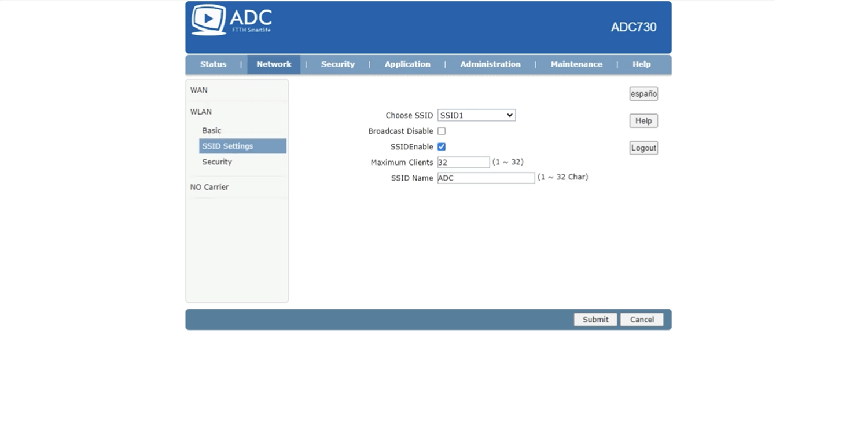Image resolution: width=868 pixels, height=433 pixels.
Task: Click the Cancel button
Action: coord(642,320)
